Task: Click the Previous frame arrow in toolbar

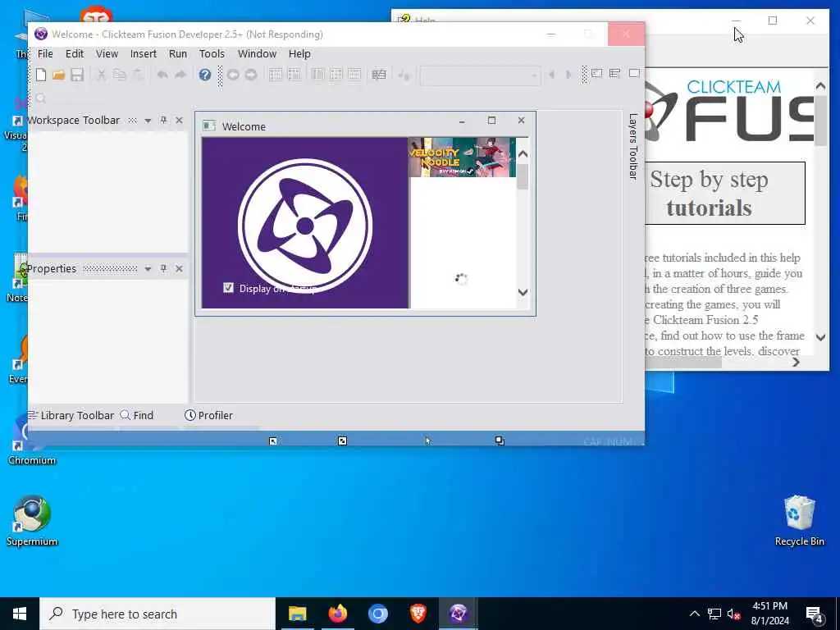Action: (x=551, y=75)
